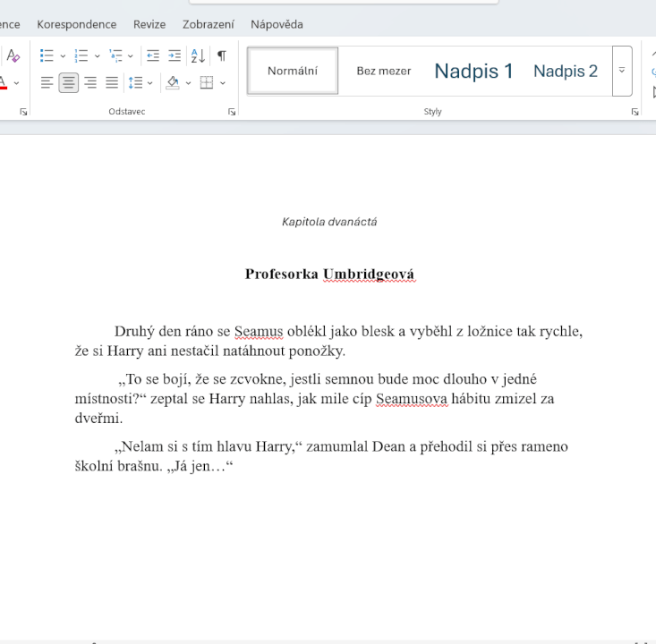Image resolution: width=656 pixels, height=644 pixels.
Task: Place cursor after „Já jen…“
Action: 233,466
